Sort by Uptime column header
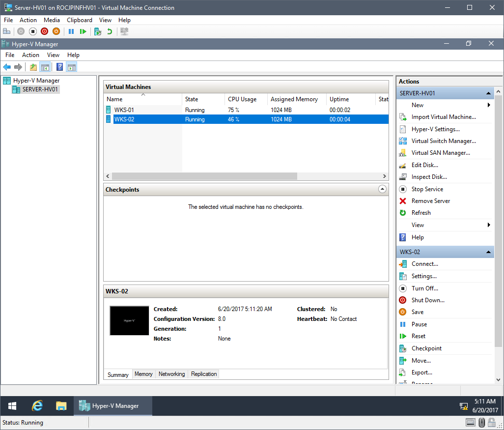Image resolution: width=504 pixels, height=430 pixels. click(x=350, y=99)
